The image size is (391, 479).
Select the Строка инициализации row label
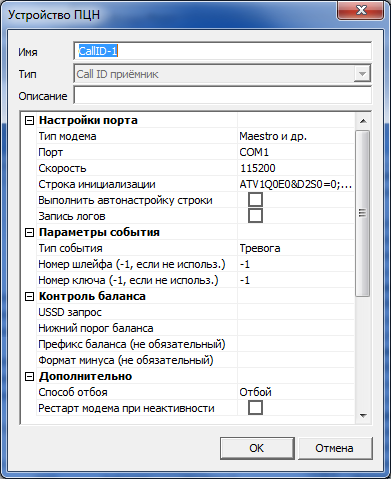[x=97, y=184]
